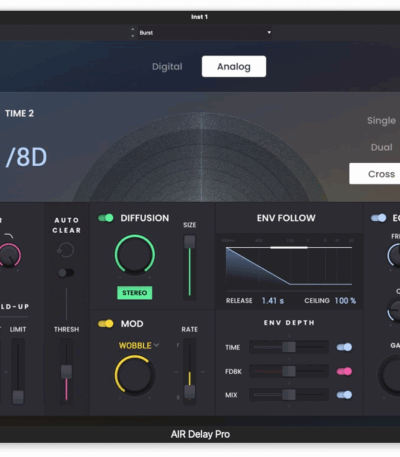Click the envelope follower white ceiling bar
Viewport: 400px width, 457px height.
pos(289,248)
